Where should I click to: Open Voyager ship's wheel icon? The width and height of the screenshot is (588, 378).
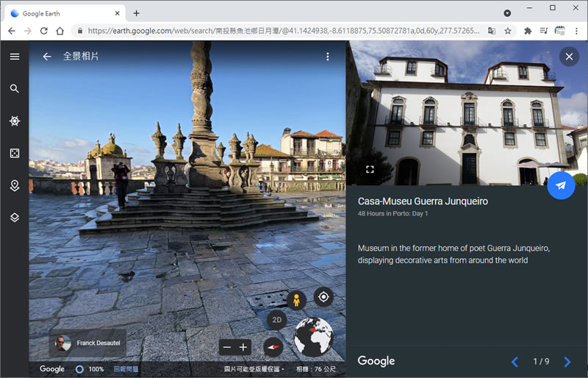coord(15,121)
